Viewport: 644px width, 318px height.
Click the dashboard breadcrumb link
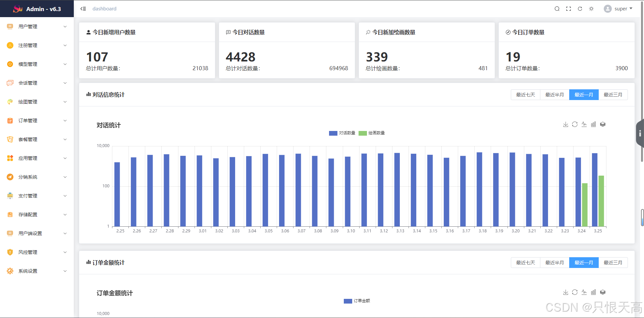(104, 9)
